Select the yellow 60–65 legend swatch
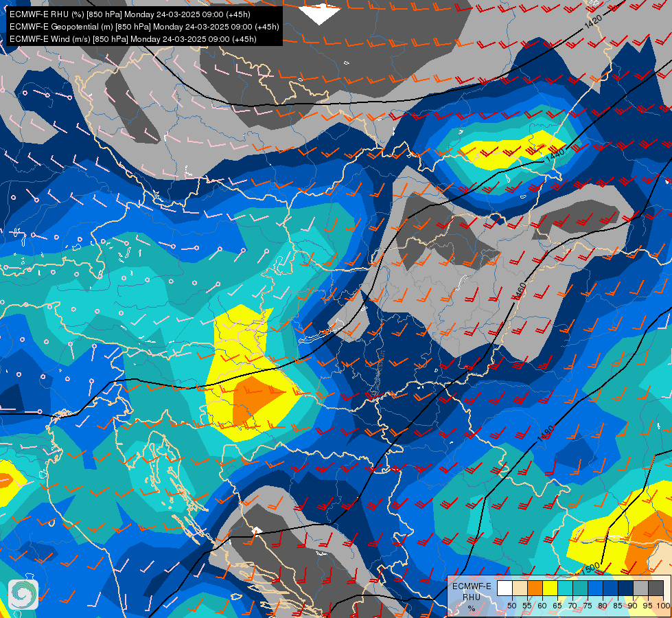The height and width of the screenshot is (618, 672). coord(551,588)
